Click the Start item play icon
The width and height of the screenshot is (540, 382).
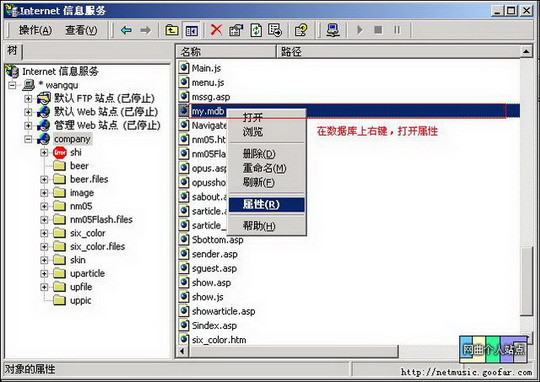pos(360,30)
